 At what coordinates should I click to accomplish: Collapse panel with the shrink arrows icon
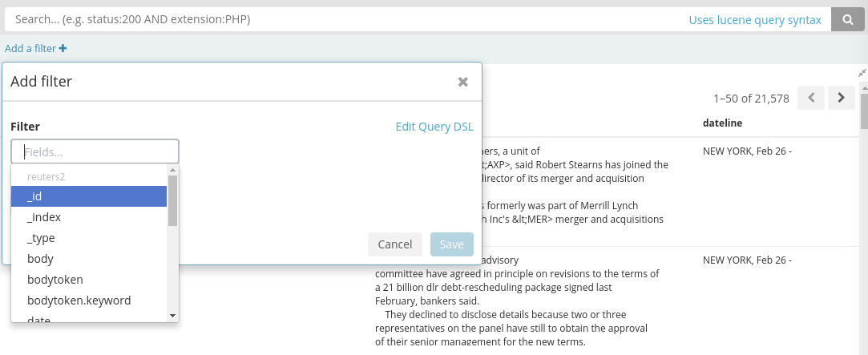click(862, 73)
